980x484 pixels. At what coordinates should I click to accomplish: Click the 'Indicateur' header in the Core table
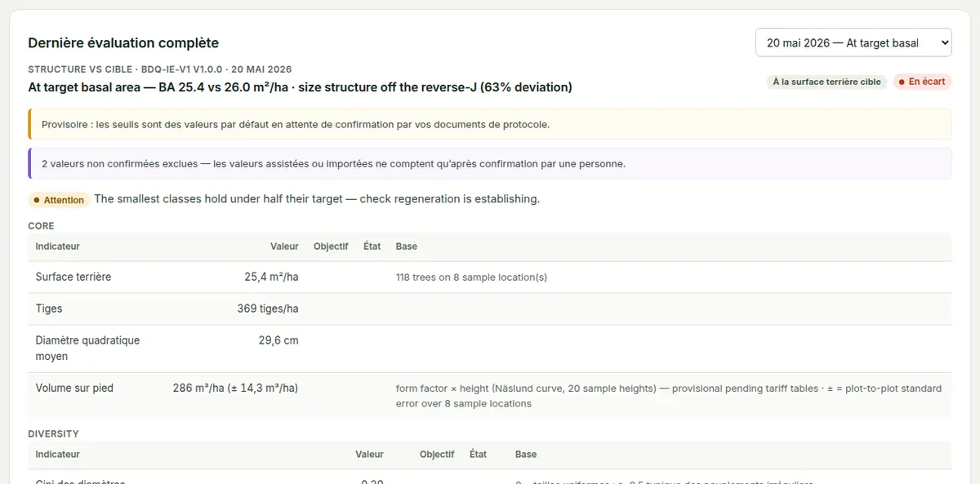tap(58, 246)
